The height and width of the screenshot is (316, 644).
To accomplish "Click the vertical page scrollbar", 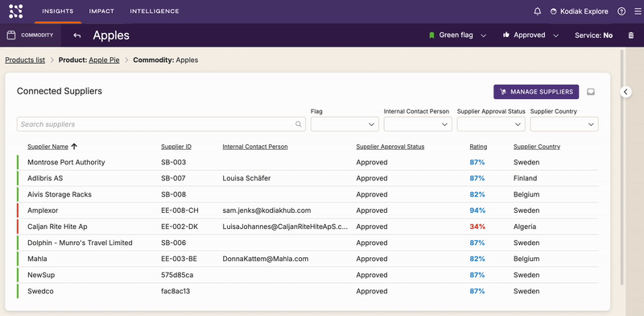I will point(621,167).
